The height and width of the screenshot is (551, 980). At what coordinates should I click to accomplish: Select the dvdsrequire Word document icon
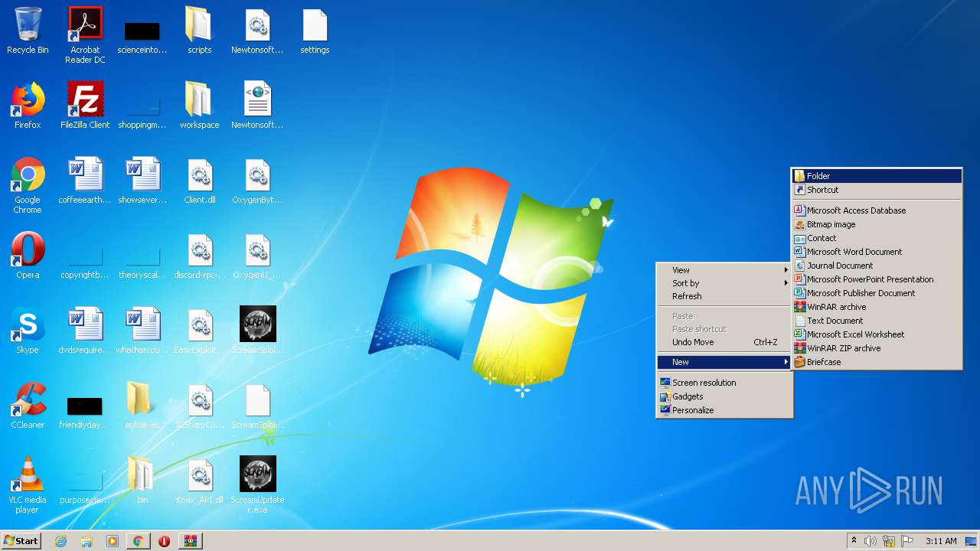tap(85, 331)
